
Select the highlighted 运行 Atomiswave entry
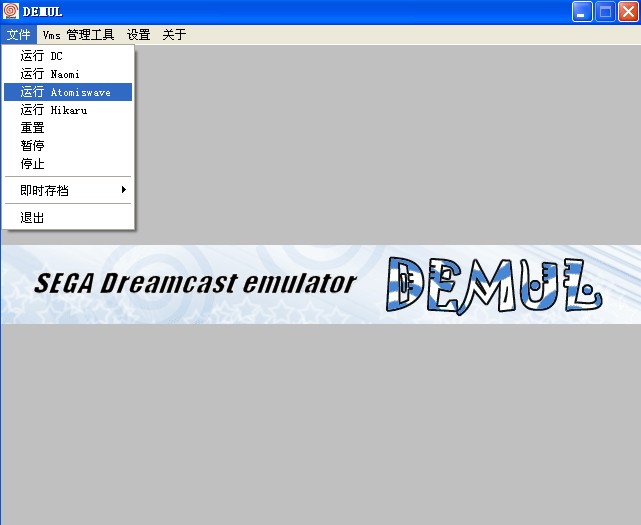point(68,92)
